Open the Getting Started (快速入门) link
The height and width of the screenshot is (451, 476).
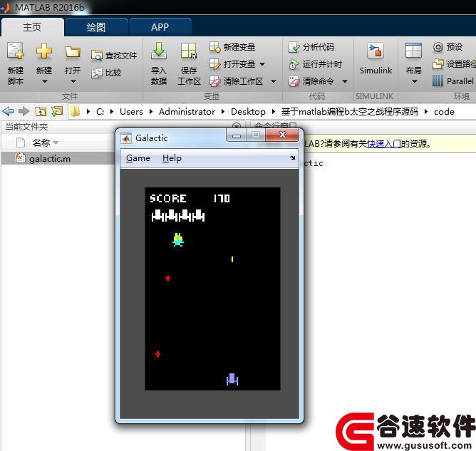coord(384,143)
